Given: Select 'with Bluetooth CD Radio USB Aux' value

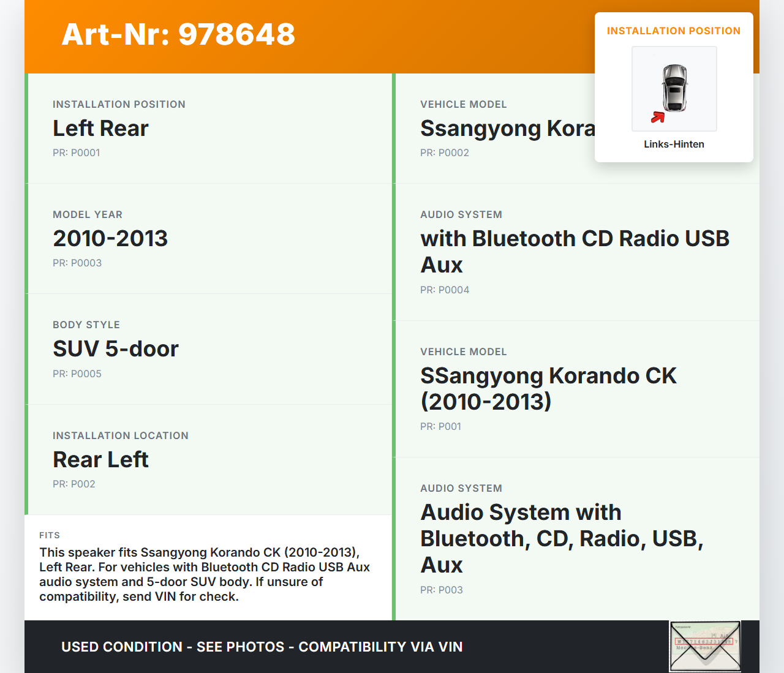Looking at the screenshot, I should point(575,252).
